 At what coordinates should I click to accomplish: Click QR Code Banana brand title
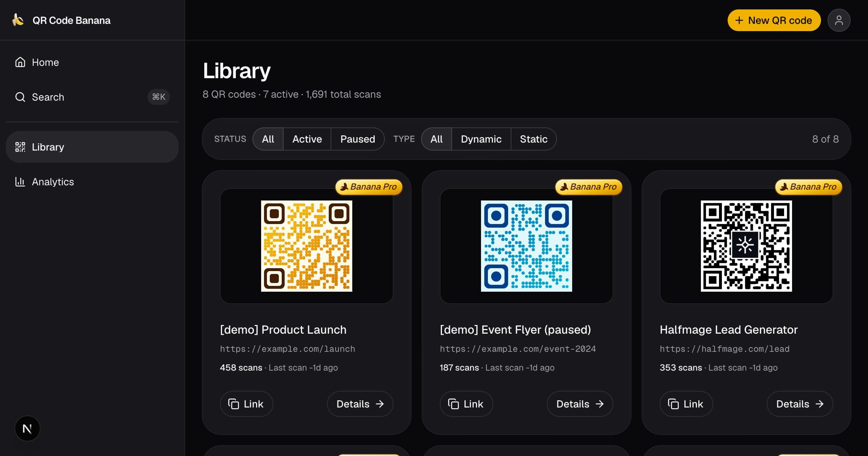coord(72,20)
